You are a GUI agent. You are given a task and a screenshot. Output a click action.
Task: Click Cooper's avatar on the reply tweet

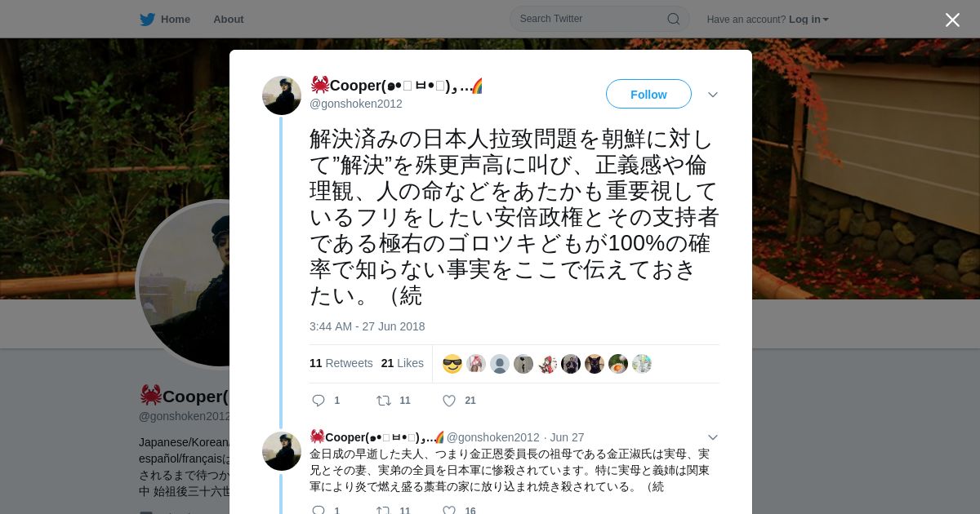pos(282,451)
